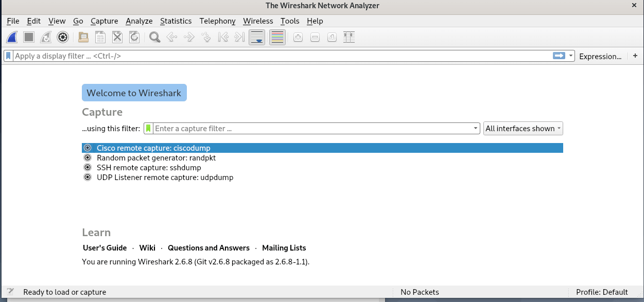Click the zoom in toolbar icon
This screenshot has height=302, width=644.
(x=298, y=37)
